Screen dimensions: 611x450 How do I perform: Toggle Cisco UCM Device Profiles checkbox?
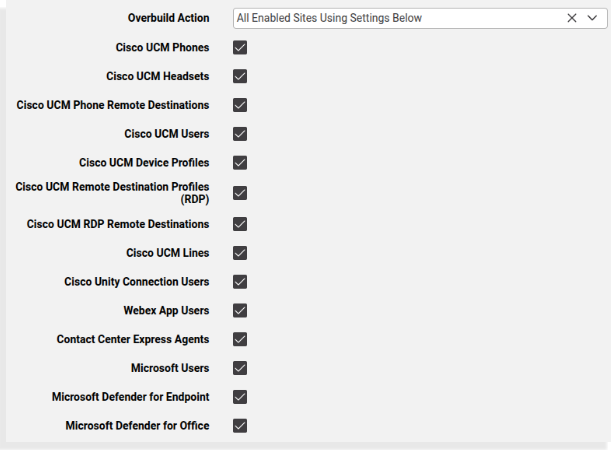(240, 163)
